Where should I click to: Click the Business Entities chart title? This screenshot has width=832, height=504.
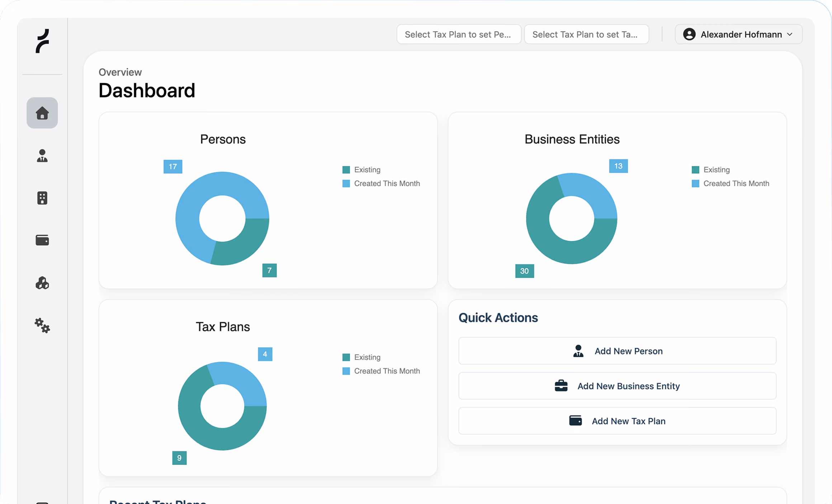tap(572, 139)
